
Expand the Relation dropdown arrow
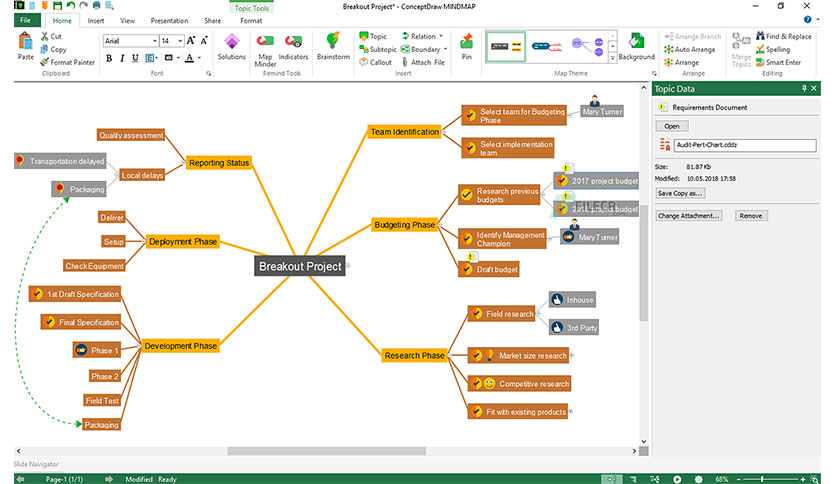pos(441,36)
